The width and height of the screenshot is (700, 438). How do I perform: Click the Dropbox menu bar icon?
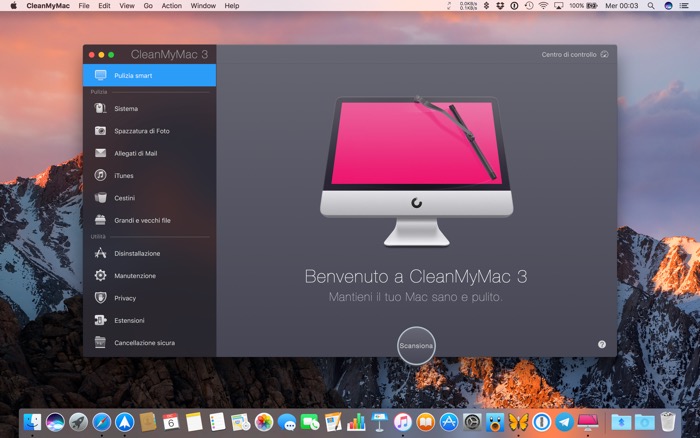(500, 6)
